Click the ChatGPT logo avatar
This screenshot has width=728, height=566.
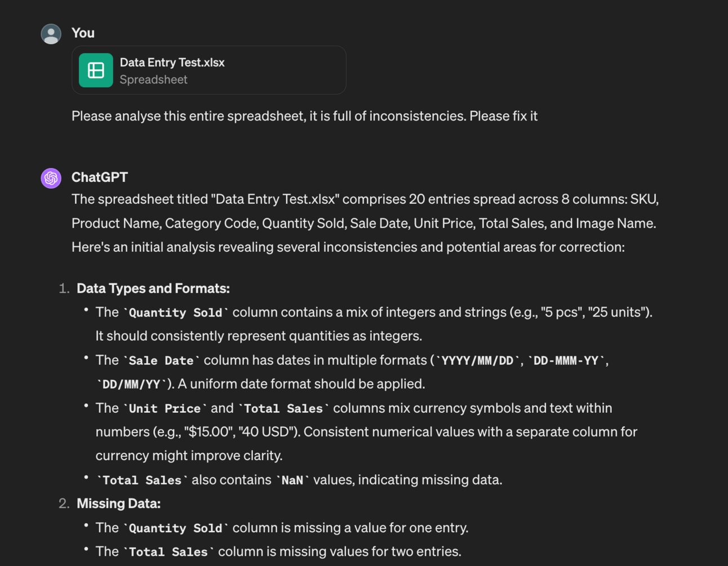click(x=51, y=178)
